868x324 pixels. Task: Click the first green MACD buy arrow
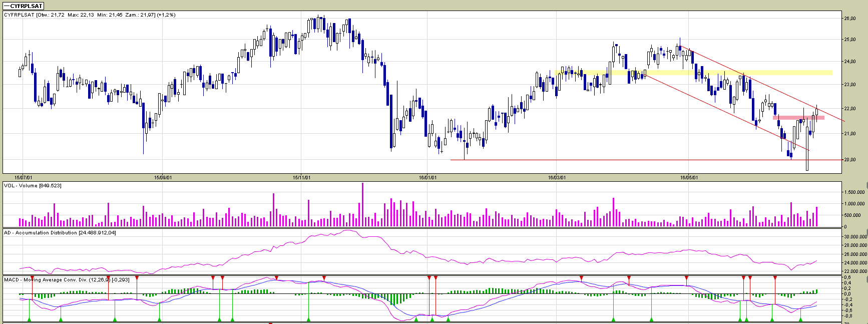click(29, 319)
